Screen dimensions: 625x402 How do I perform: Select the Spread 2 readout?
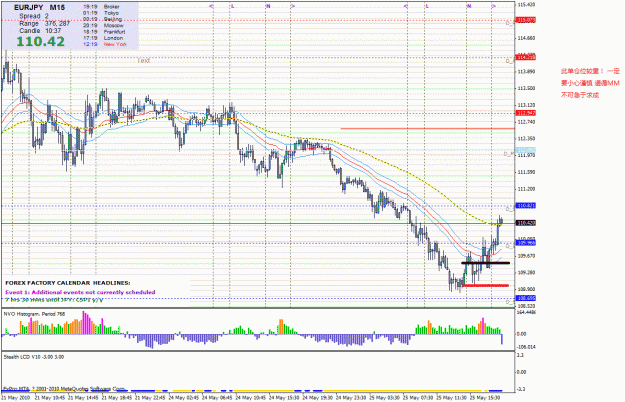34,16
